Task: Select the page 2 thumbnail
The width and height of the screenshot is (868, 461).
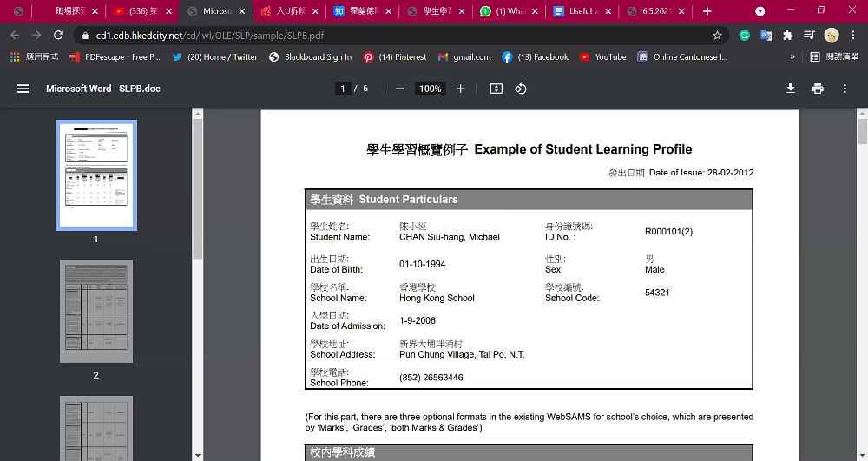Action: pyautogui.click(x=96, y=311)
